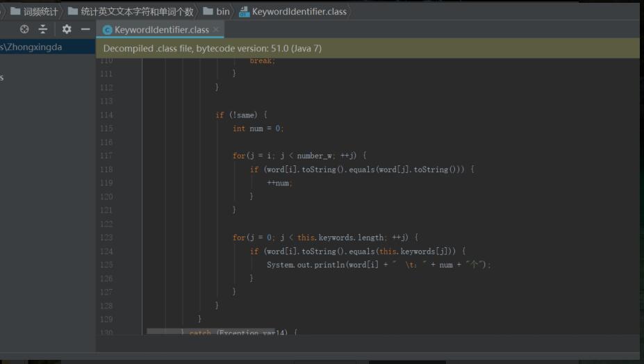Click the bin folder icon in breadcrumbs

(x=208, y=11)
